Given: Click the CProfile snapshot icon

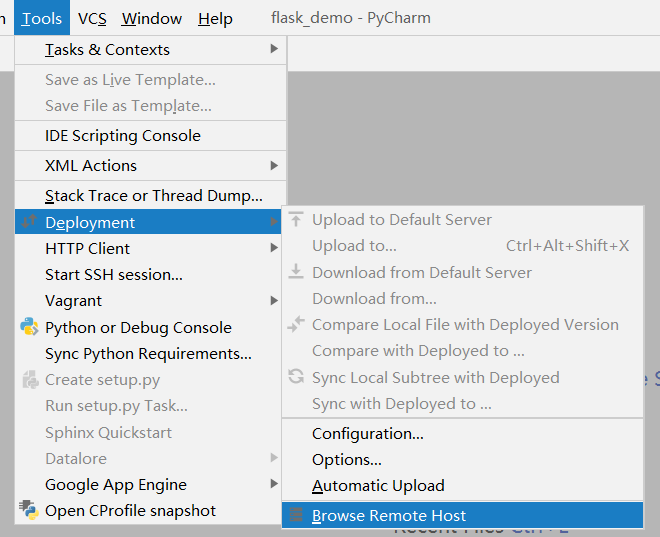Looking at the screenshot, I should point(29,510).
